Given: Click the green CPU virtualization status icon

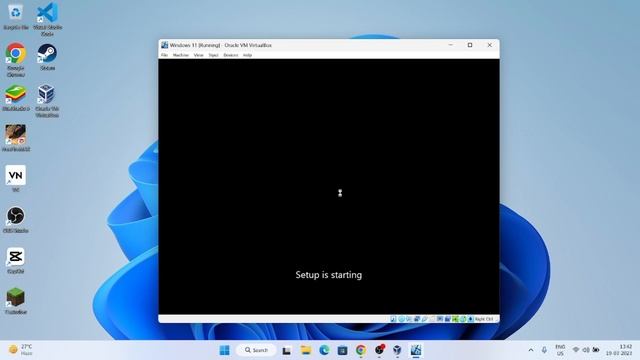Looking at the screenshot, I should pyautogui.click(x=455, y=319).
